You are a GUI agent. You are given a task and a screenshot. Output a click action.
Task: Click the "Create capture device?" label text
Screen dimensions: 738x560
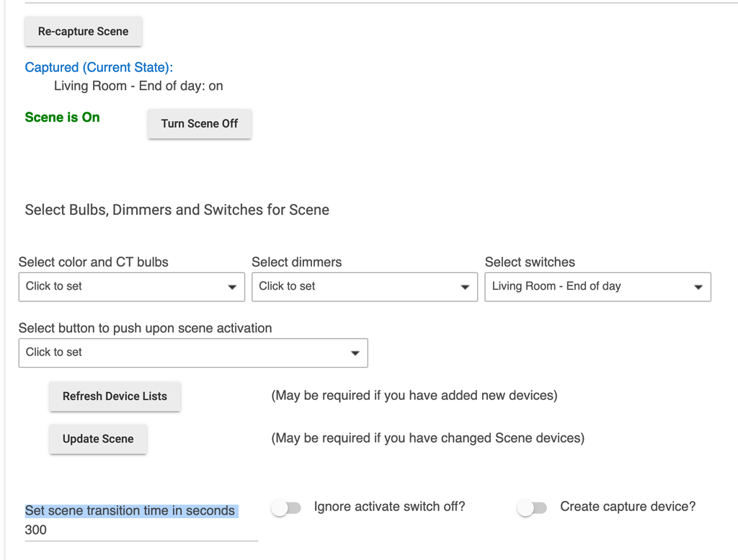tap(628, 507)
